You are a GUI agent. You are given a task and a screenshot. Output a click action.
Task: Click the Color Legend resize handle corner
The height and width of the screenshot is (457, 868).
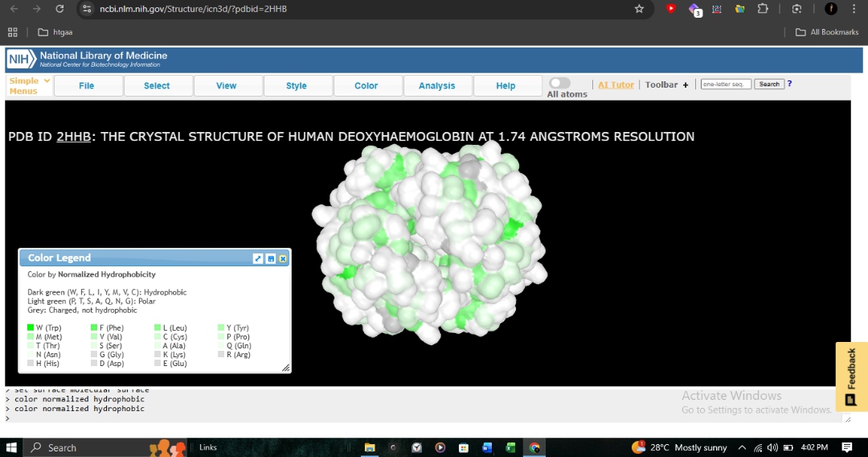pyautogui.click(x=285, y=367)
